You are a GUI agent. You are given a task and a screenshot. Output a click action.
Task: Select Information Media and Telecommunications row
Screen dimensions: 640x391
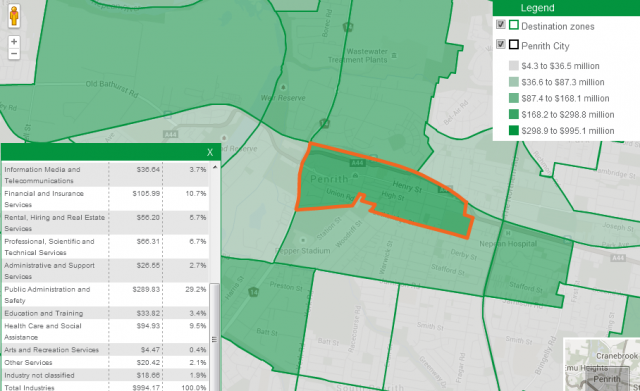point(105,175)
